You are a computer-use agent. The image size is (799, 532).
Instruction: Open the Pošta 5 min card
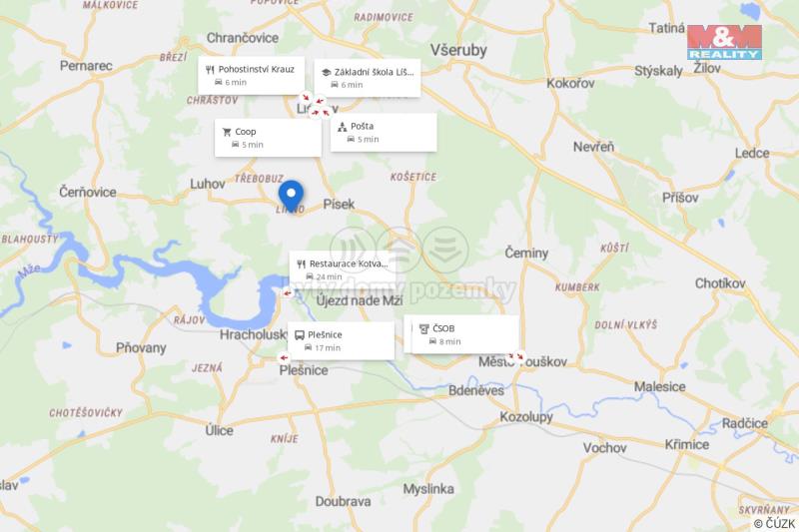pos(384,133)
